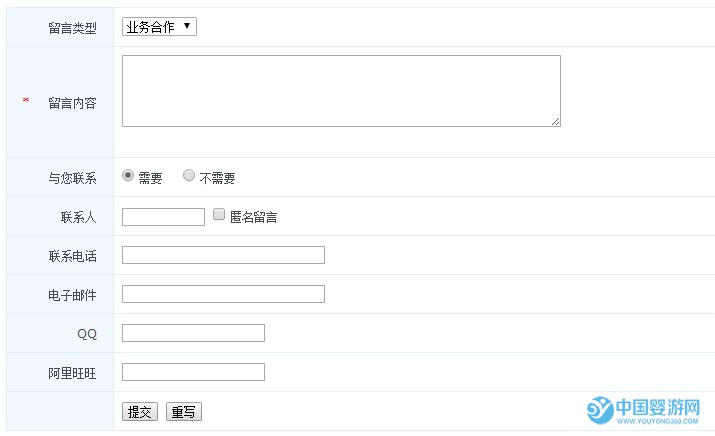This screenshot has width=715, height=436.
Task: Click the dropdown arrow beside 业务合作
Action: coord(187,26)
